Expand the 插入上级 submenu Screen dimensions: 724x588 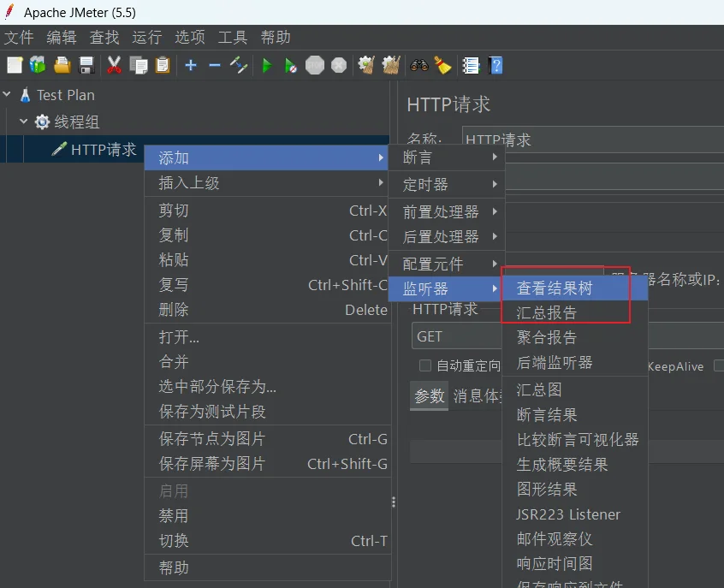pyautogui.click(x=267, y=183)
